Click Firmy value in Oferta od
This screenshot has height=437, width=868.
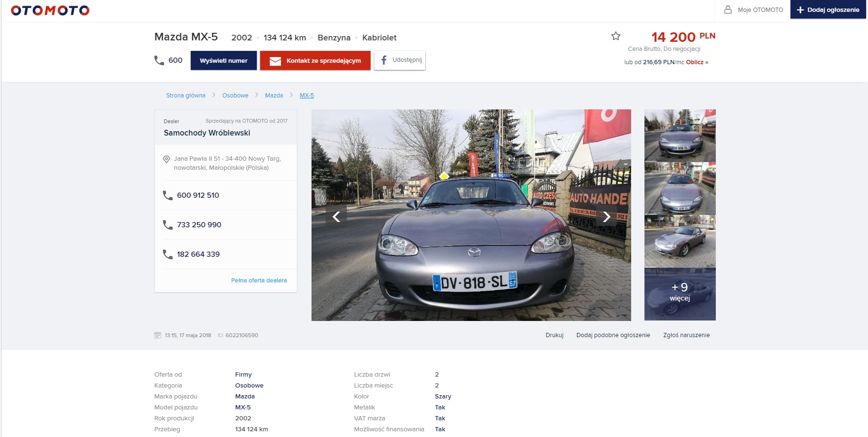[244, 375]
